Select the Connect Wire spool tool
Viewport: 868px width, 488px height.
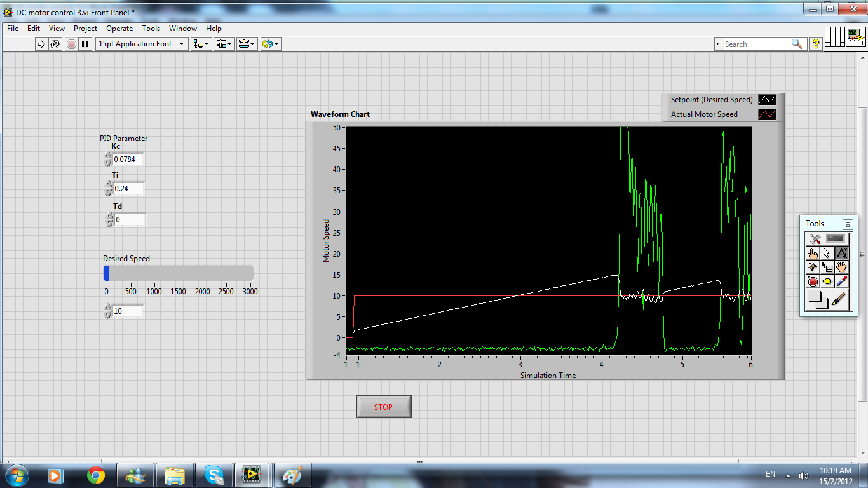[x=813, y=268]
